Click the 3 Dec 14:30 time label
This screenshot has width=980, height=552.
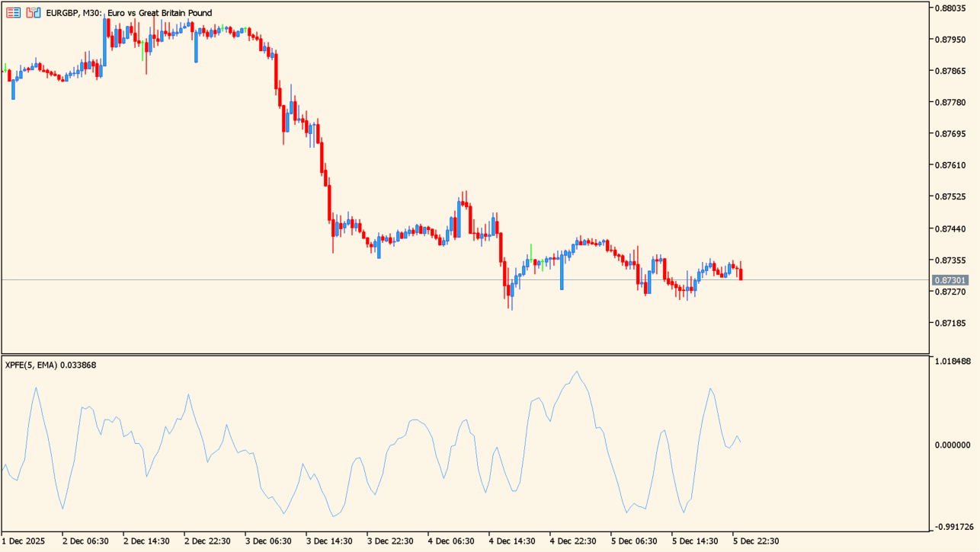(329, 541)
